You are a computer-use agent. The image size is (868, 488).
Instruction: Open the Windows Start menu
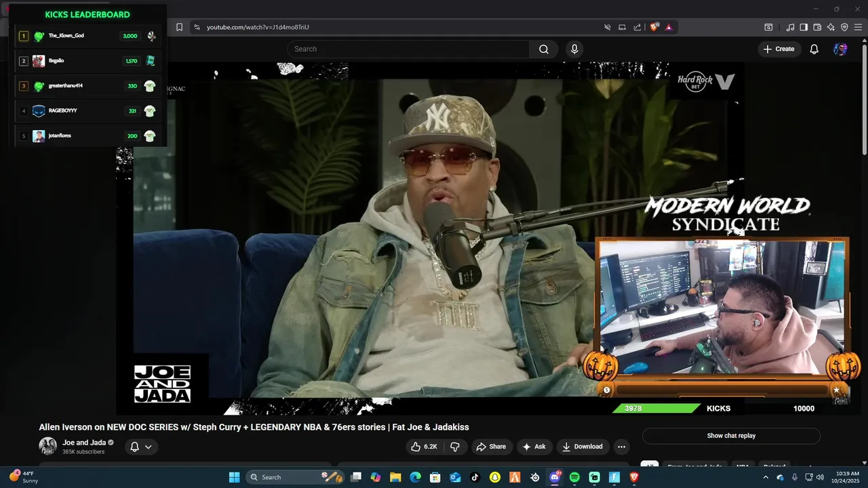pyautogui.click(x=234, y=477)
